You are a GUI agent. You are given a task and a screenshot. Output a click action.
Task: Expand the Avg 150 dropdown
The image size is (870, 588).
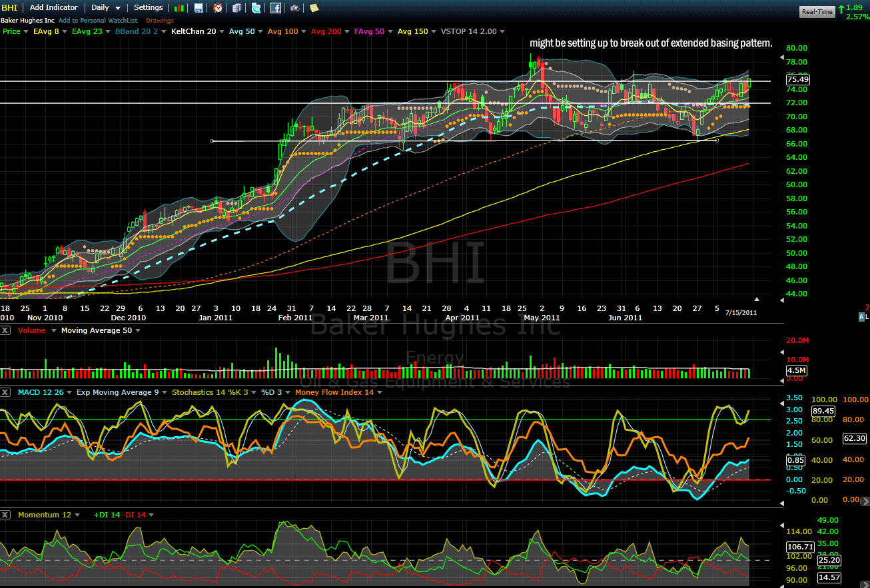point(433,31)
